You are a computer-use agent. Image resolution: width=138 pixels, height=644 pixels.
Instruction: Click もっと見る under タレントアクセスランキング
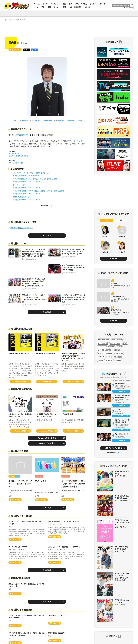point(113,258)
